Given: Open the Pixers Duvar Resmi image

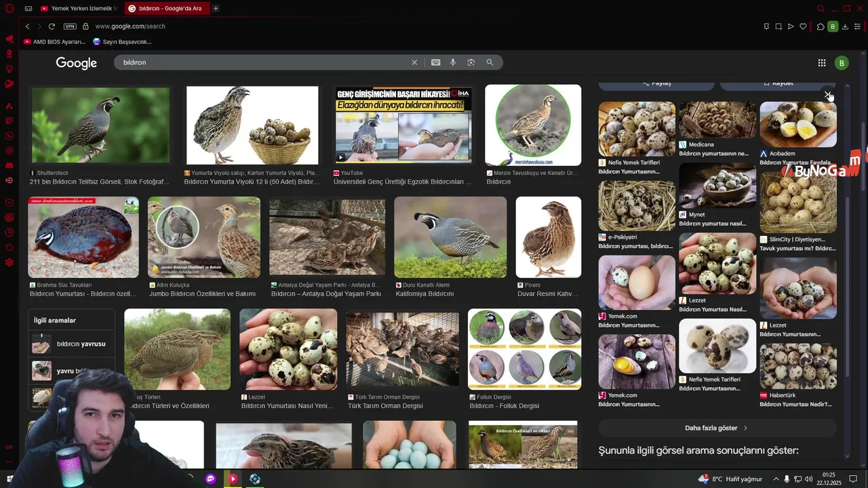Looking at the screenshot, I should (548, 237).
